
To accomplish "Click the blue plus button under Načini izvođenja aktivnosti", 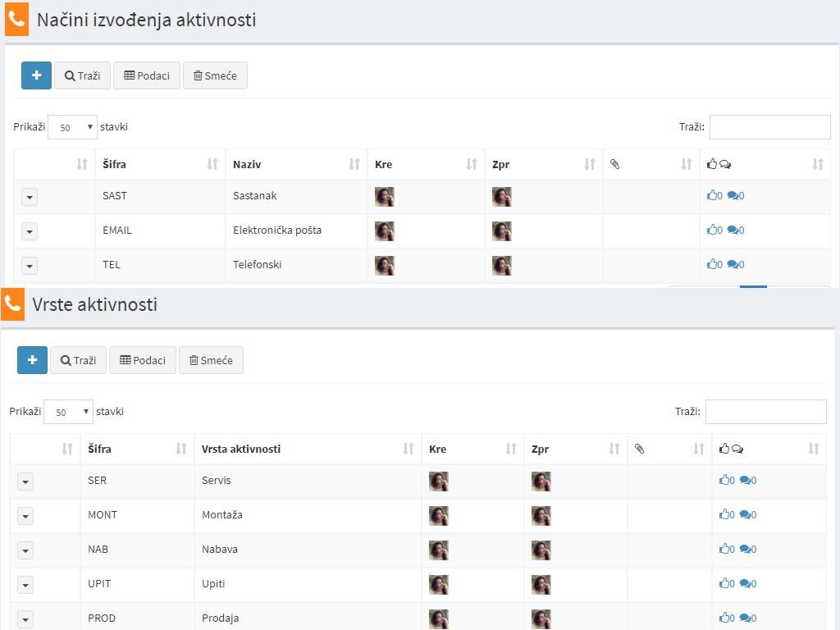I will pos(36,75).
